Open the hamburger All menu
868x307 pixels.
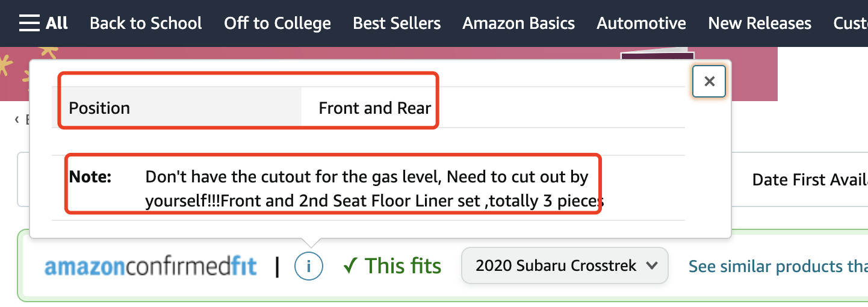[x=43, y=23]
